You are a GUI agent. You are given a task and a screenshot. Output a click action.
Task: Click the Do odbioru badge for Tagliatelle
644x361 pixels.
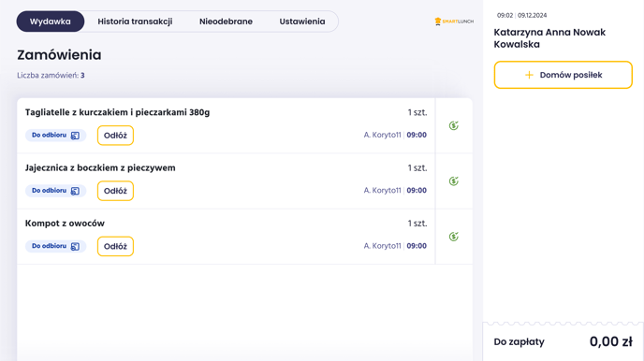[x=56, y=136]
